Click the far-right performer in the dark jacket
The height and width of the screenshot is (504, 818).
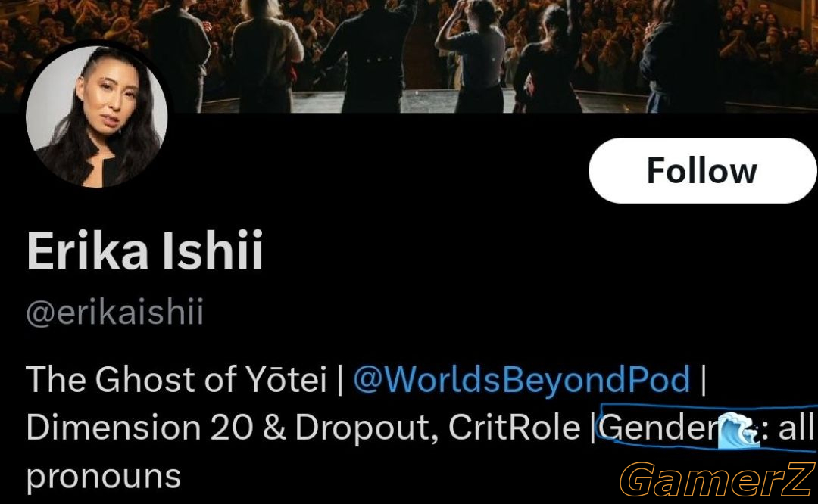tap(683, 56)
